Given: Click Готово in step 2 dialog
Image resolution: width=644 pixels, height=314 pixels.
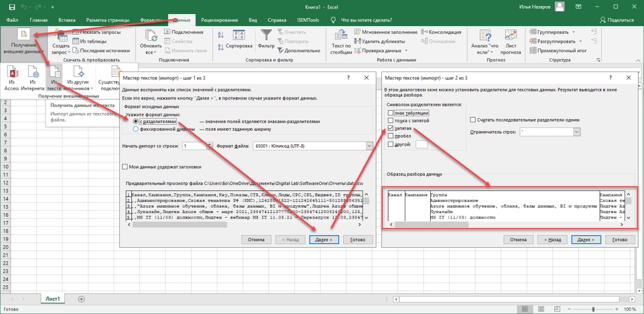Looking at the screenshot, I should point(620,240).
